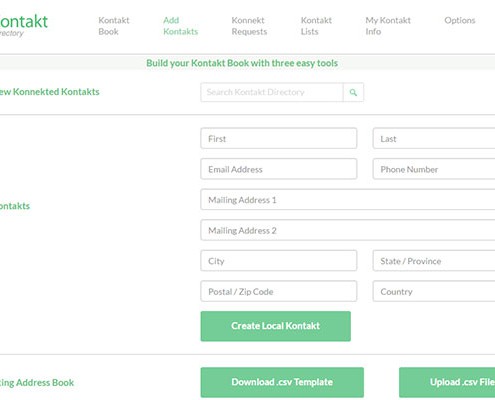Focus the City input box
This screenshot has height=400, width=495.
(x=279, y=261)
